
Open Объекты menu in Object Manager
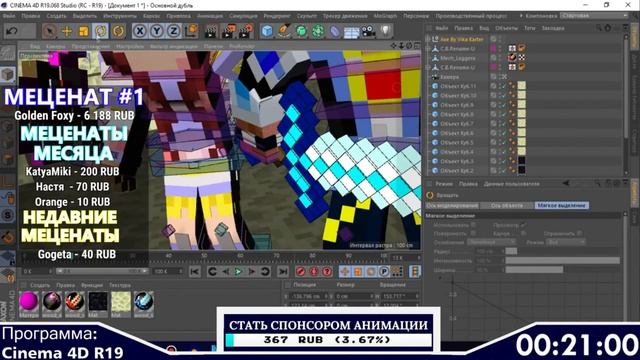pos(506,28)
